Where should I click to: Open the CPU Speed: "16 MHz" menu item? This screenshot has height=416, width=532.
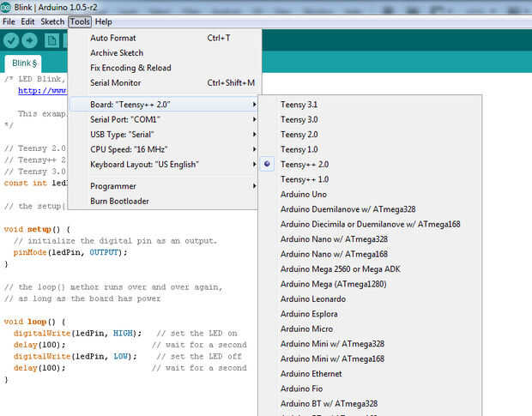(164, 149)
